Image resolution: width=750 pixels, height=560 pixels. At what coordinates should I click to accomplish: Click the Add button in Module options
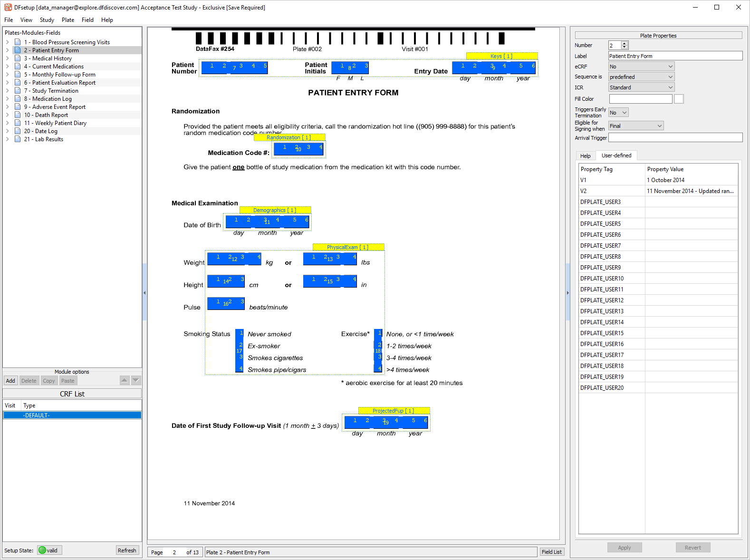click(10, 381)
